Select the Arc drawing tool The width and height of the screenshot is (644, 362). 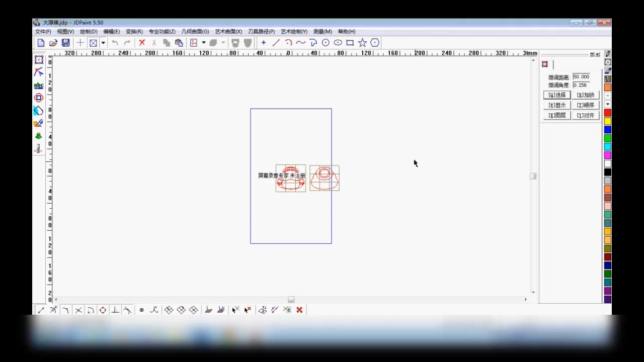click(x=288, y=43)
